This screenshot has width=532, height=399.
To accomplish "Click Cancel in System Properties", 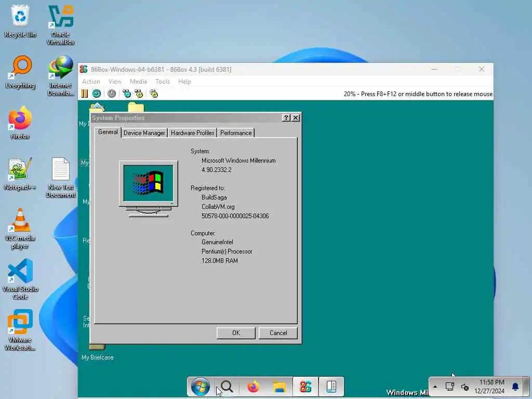I will [278, 333].
